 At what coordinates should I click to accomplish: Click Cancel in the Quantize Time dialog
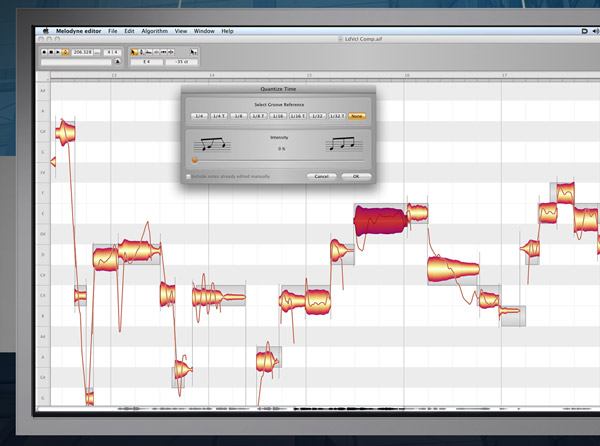coord(321,176)
